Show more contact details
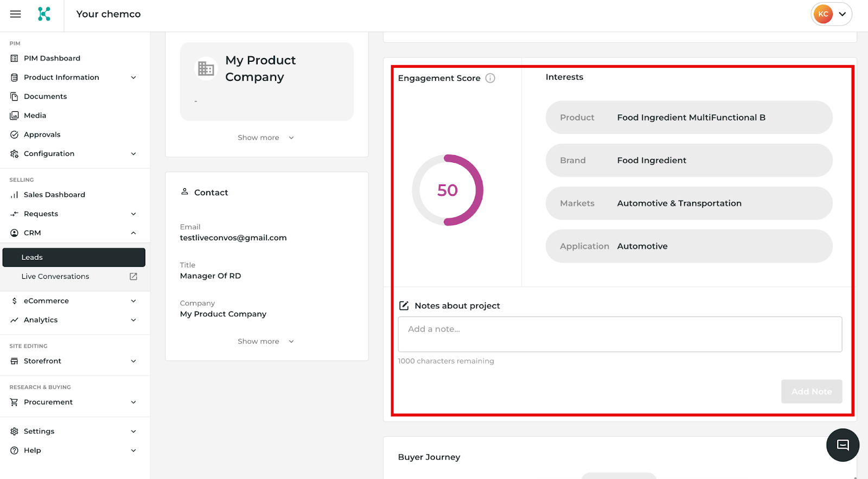868x479 pixels. (265, 342)
